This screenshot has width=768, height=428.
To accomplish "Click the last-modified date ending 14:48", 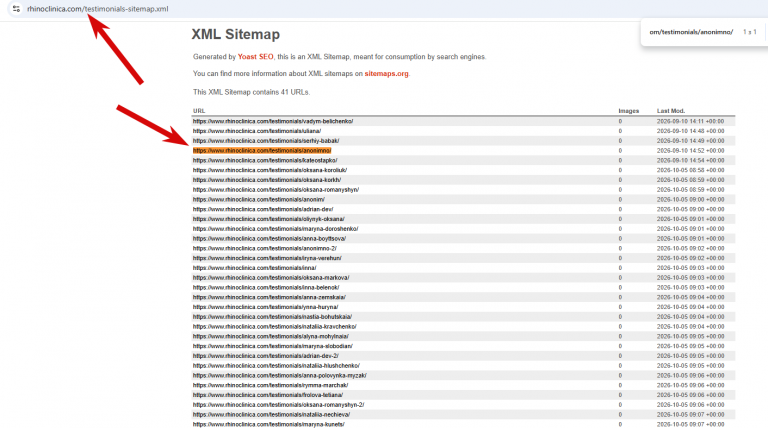I will (690, 131).
